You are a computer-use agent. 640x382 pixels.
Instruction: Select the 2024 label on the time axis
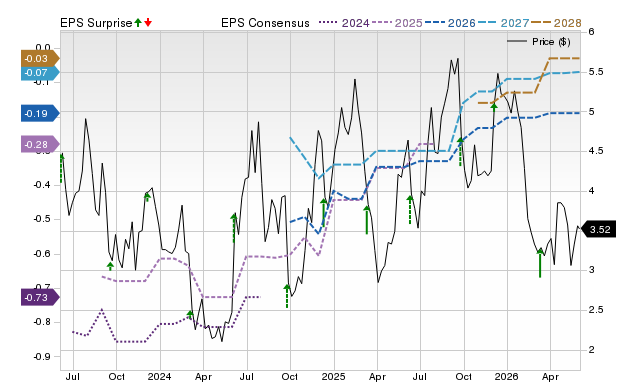click(160, 376)
